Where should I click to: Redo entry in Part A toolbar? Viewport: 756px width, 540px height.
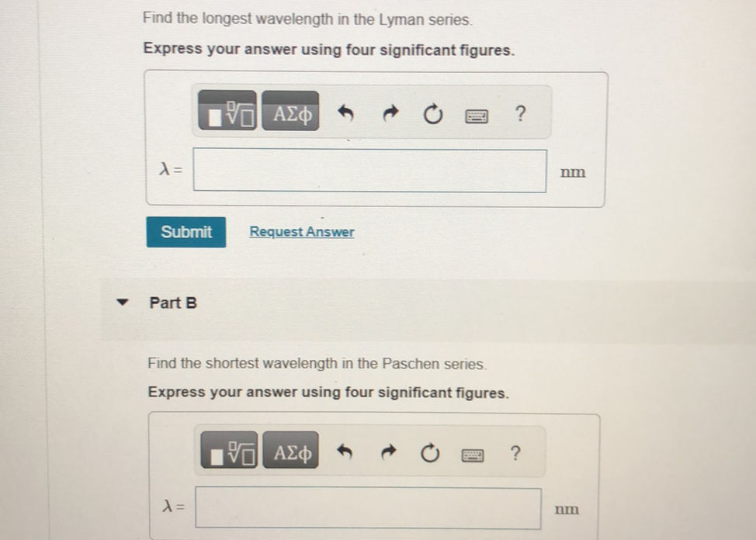click(390, 116)
